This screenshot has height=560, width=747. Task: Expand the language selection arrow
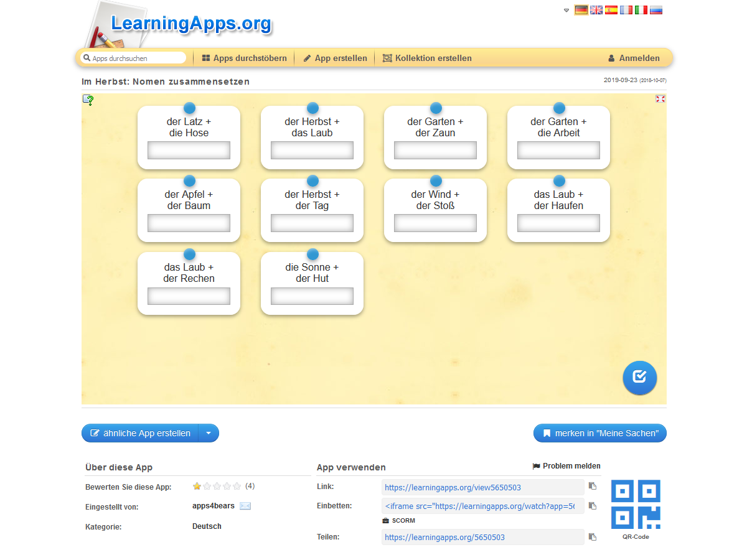click(x=566, y=10)
